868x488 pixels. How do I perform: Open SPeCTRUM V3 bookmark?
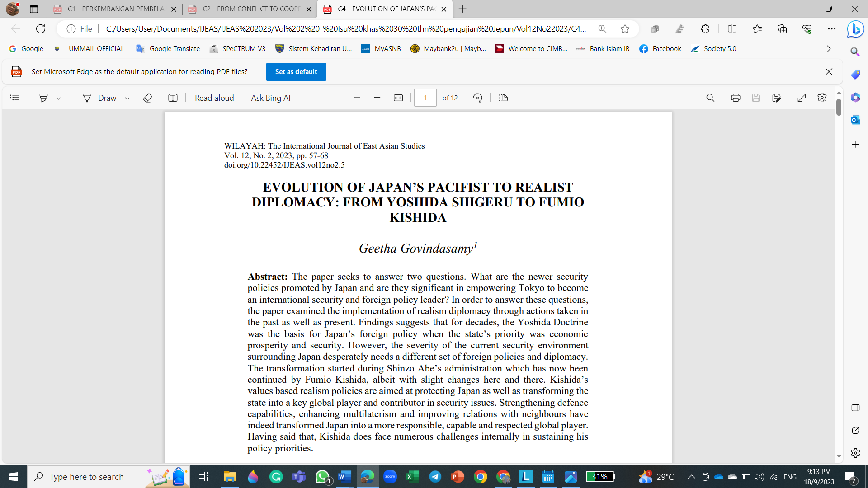pos(238,49)
